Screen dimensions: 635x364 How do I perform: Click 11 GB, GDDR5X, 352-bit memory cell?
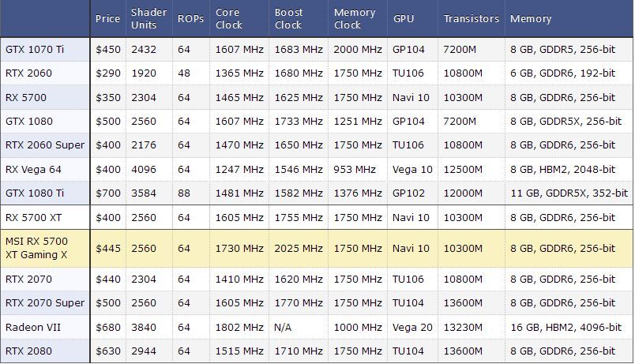[569, 193]
